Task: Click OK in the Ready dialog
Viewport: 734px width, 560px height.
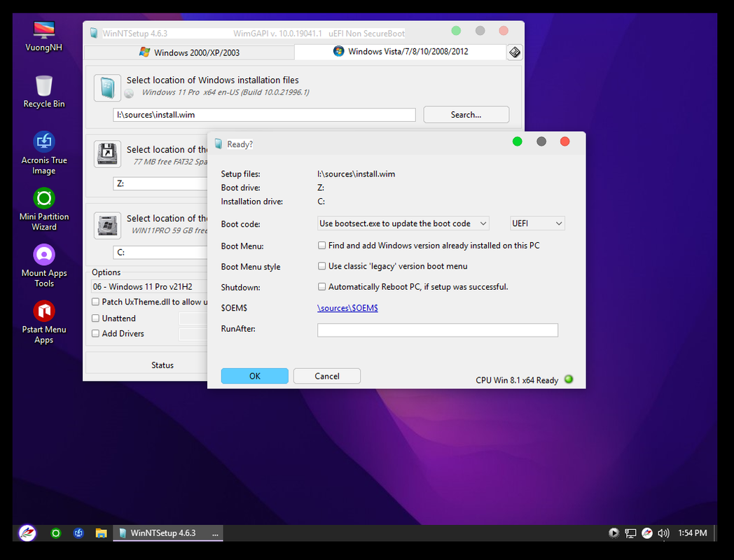Action: [255, 376]
